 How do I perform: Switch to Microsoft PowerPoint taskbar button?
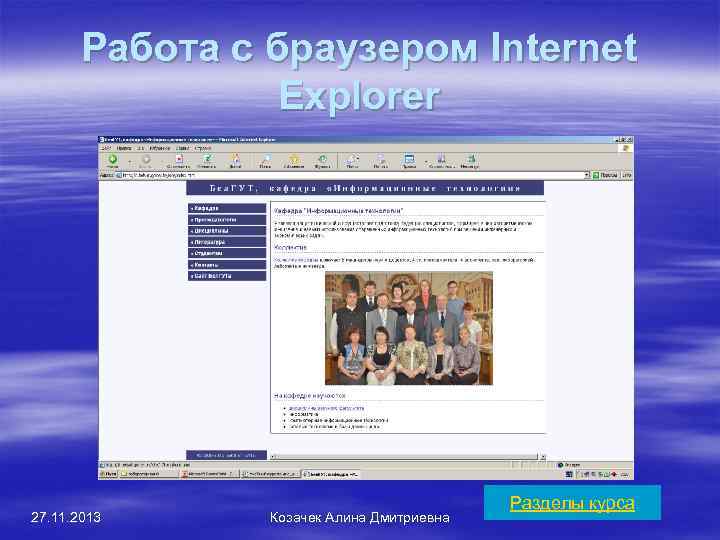(x=209, y=474)
